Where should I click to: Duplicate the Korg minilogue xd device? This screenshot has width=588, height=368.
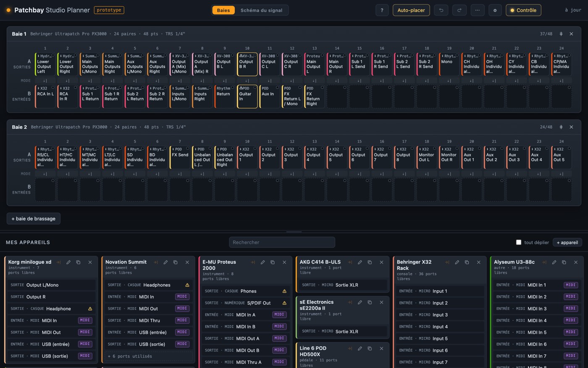pyautogui.click(x=78, y=262)
